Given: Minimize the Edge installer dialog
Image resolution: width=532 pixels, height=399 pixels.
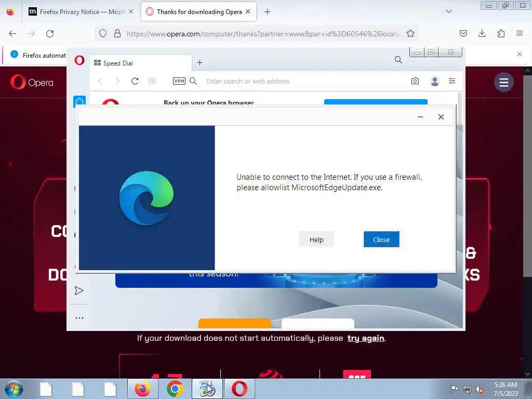Looking at the screenshot, I should [x=420, y=117].
